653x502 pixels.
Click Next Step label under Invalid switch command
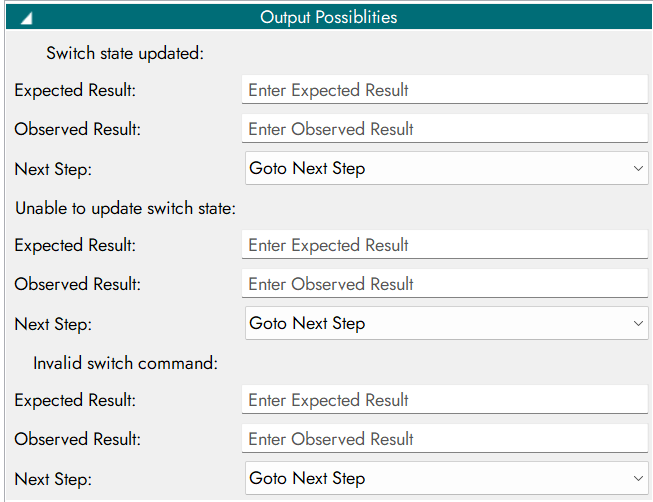[x=53, y=479]
